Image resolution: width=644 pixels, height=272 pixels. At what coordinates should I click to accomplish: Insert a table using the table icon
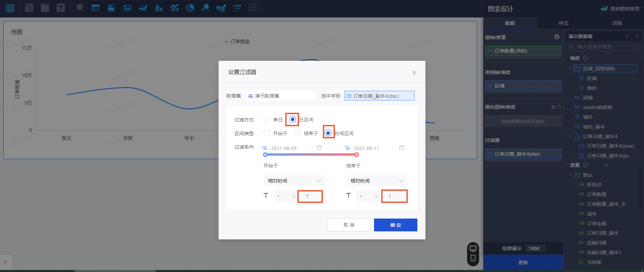(95, 8)
